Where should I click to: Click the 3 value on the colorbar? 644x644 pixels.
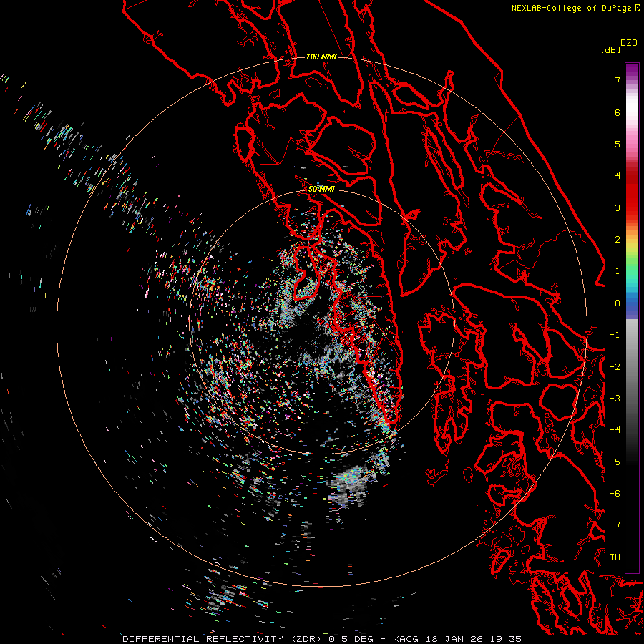[x=618, y=208]
